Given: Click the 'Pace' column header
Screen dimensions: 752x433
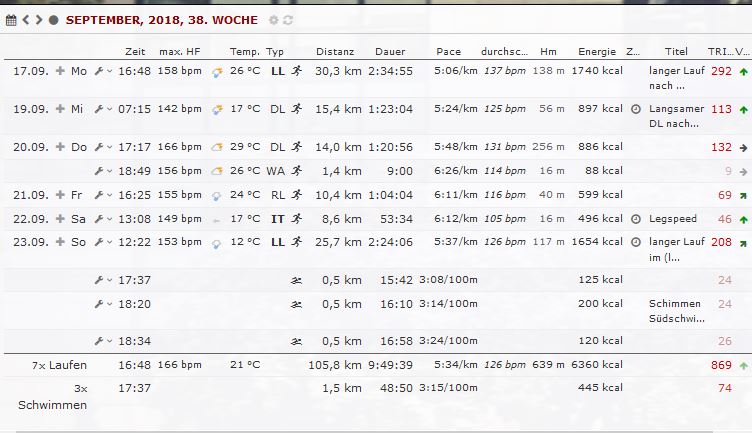Looking at the screenshot, I should pyautogui.click(x=448, y=51).
